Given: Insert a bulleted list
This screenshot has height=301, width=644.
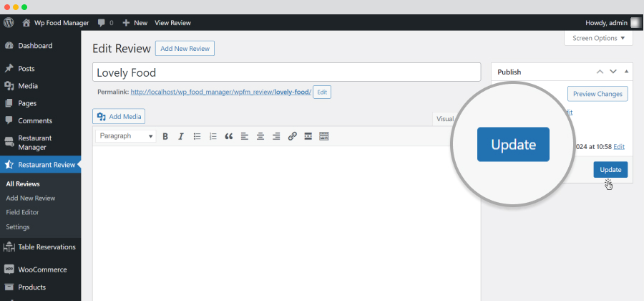Looking at the screenshot, I should point(197,136).
